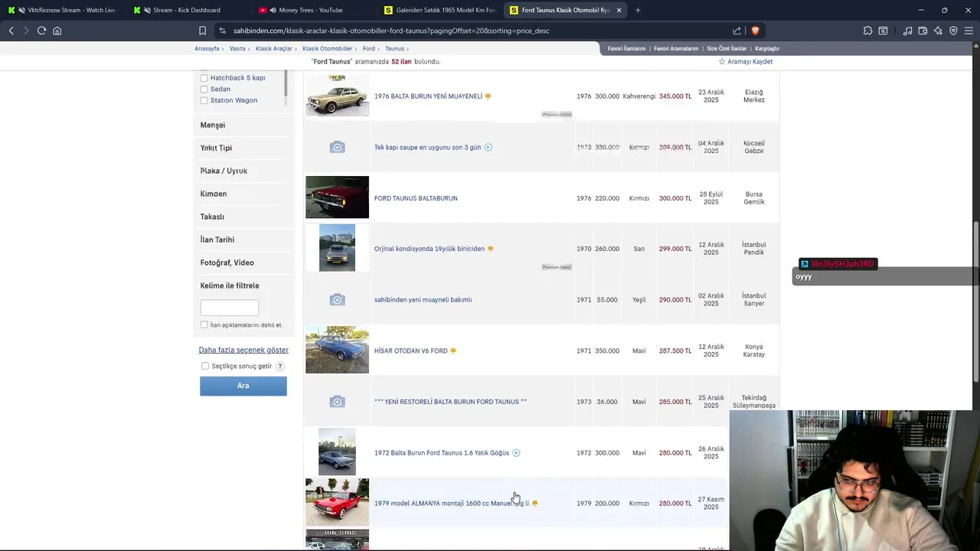This screenshot has width=980, height=551.
Task: Open the browser home page icon
Action: 57,31
